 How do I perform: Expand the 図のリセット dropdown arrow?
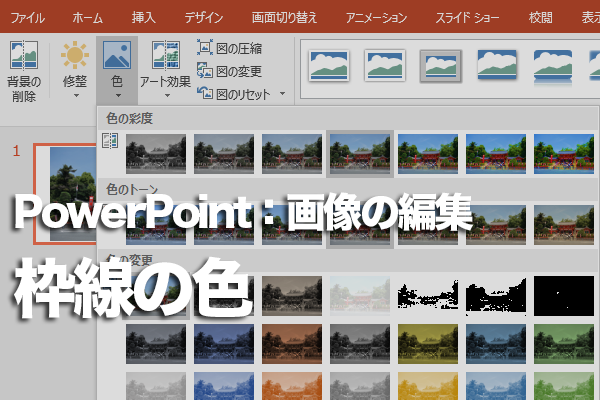(x=282, y=93)
